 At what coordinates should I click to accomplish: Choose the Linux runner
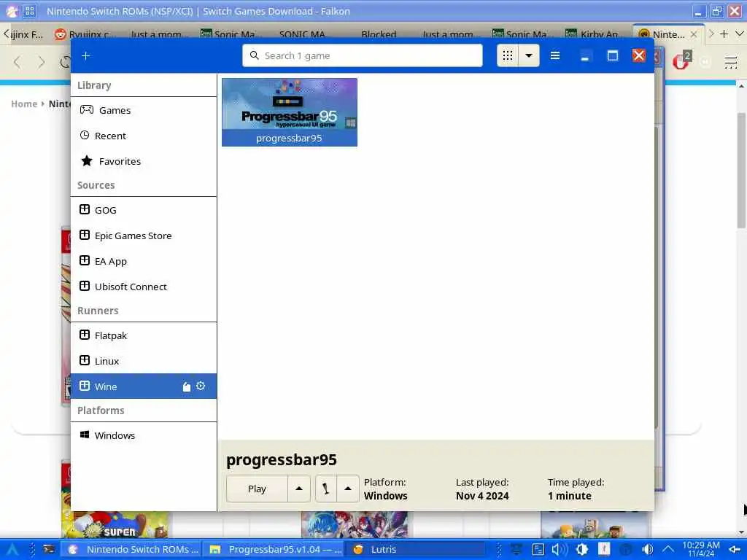144,361
